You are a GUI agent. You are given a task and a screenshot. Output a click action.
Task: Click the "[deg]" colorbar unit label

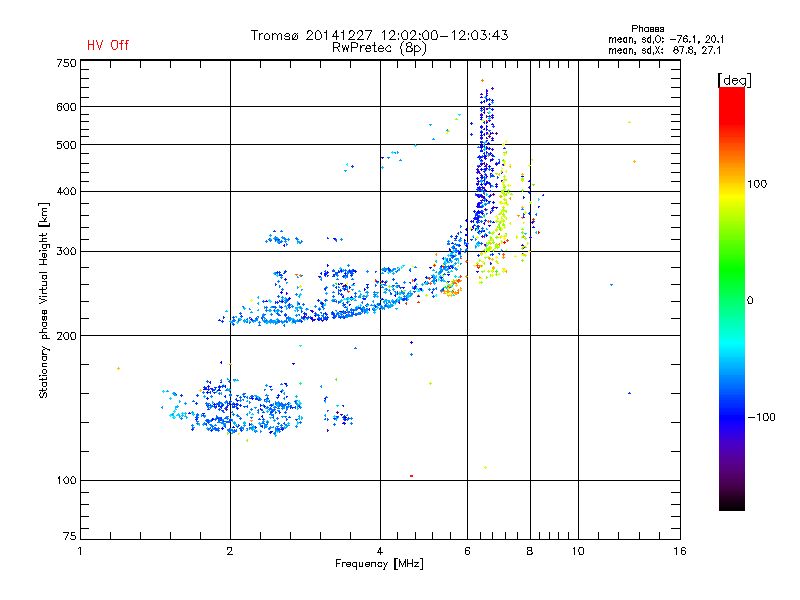pos(734,80)
